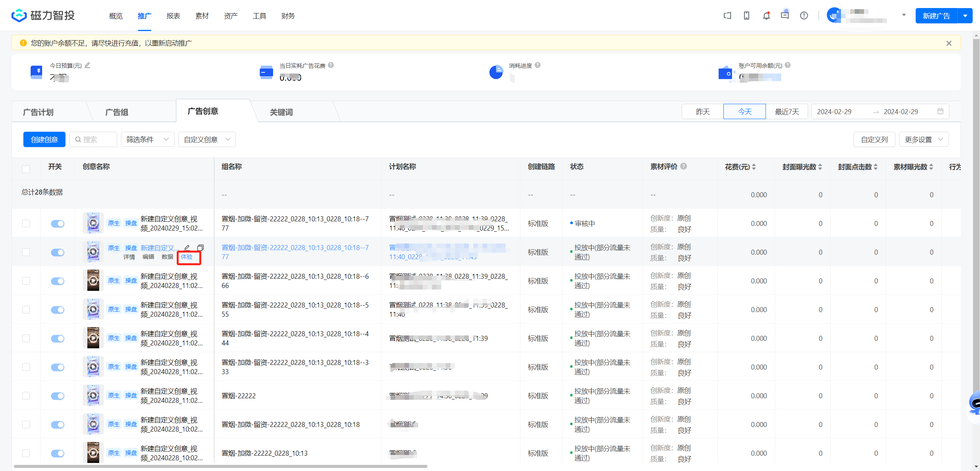Click the copy icon in hovered row
This screenshot has width=980, height=471.
point(200,247)
